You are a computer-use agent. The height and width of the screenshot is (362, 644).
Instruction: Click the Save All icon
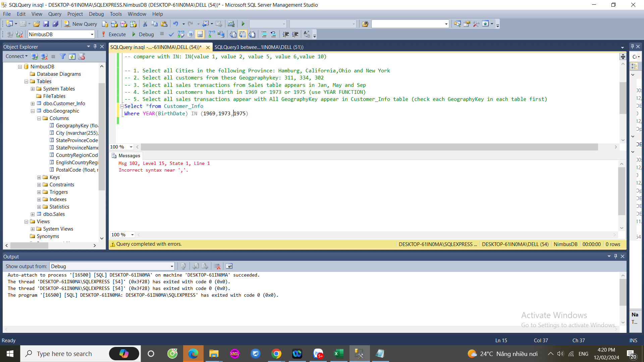[55, 24]
